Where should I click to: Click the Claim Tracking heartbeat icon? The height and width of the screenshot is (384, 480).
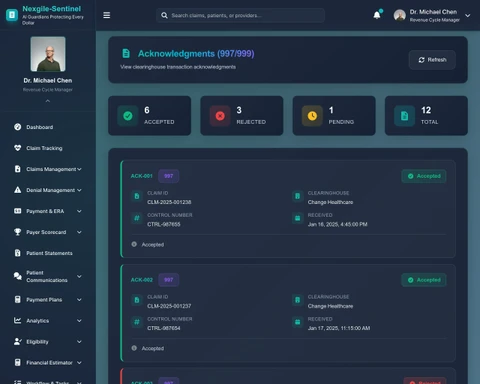(x=18, y=148)
